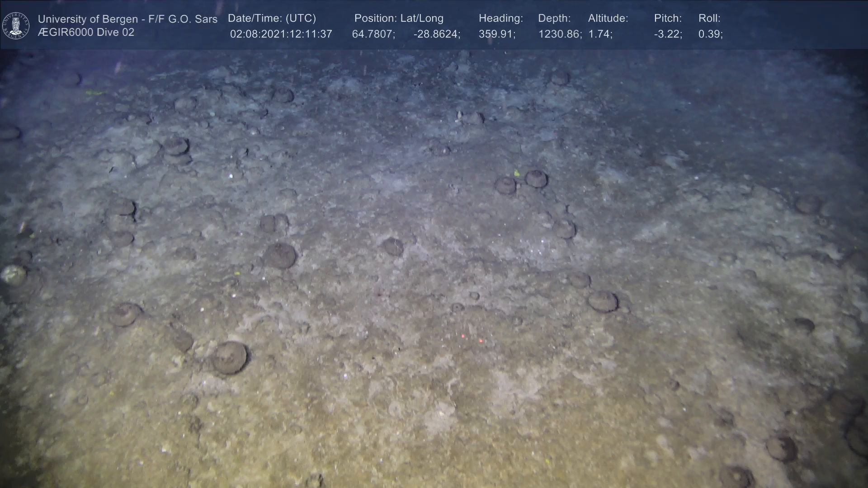868x488 pixels.
Task: Click the Heading label
Action: [x=500, y=19]
